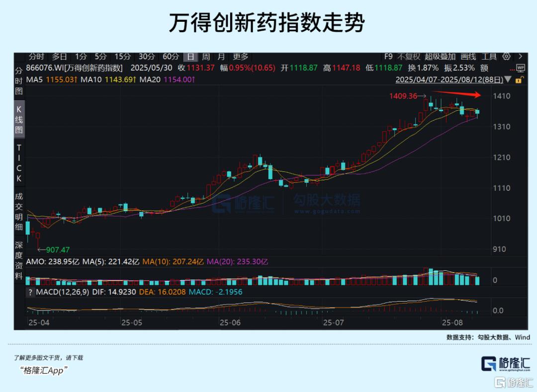This screenshot has width=537, height=392.
Task: Click the MA(20): 235.30亿 volume label
Action: [237, 262]
